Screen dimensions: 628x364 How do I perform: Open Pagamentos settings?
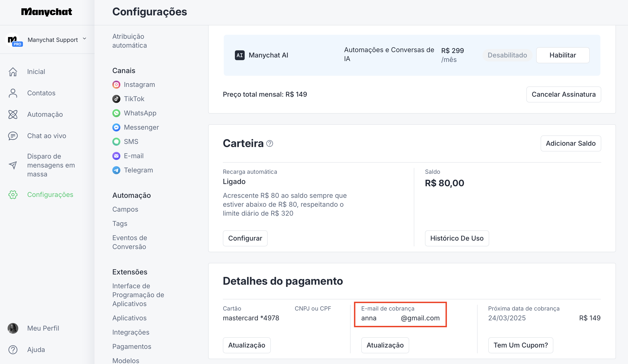click(132, 347)
